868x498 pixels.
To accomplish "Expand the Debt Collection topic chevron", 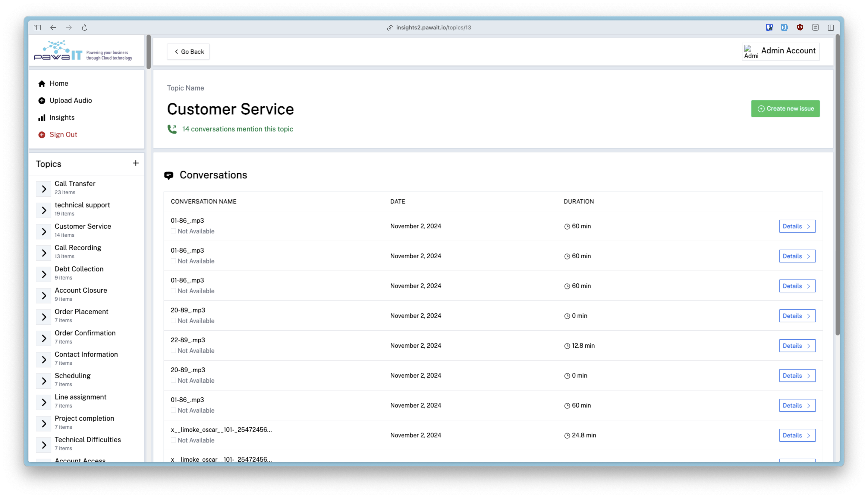I will (44, 274).
